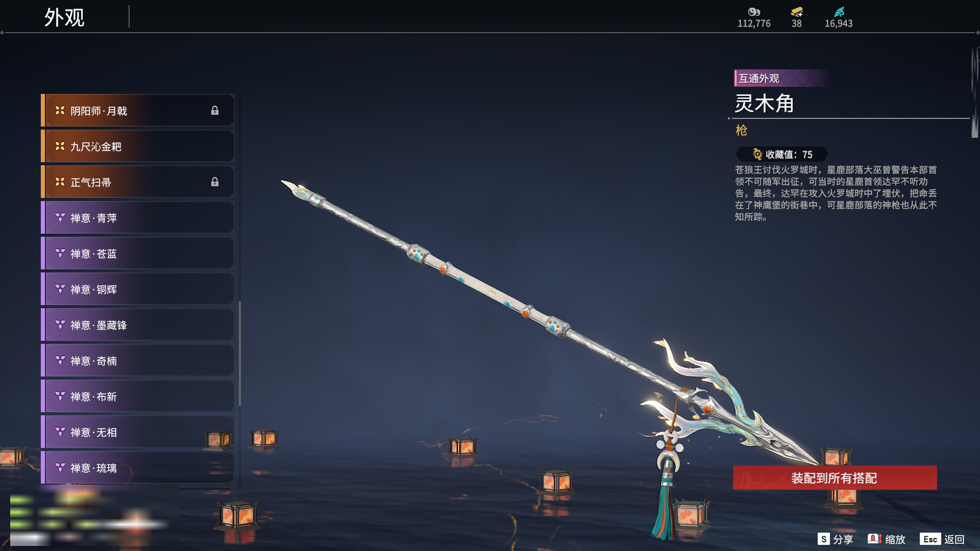Click the appearance list scrollbar

tap(239, 353)
